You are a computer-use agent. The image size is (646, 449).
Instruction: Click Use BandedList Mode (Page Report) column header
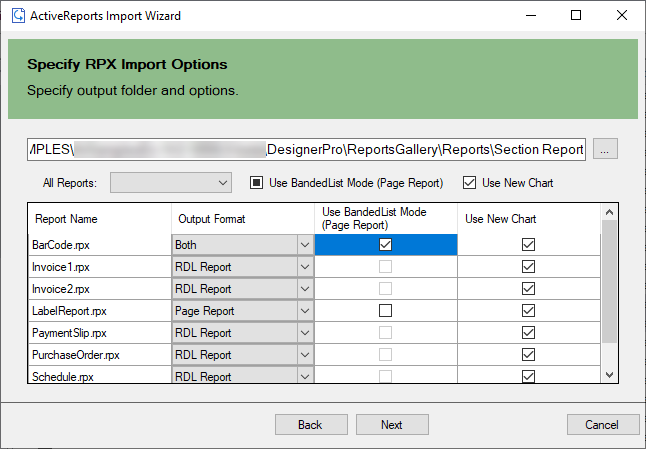386,219
